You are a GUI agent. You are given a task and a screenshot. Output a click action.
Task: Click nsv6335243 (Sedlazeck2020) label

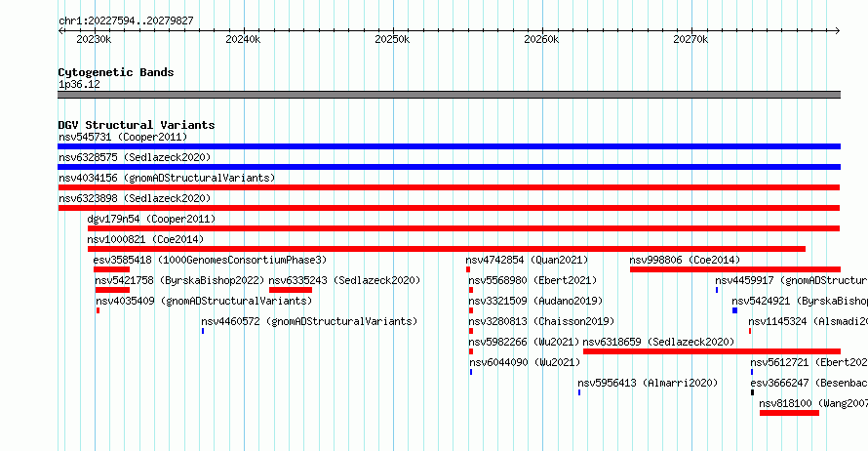pos(344,280)
